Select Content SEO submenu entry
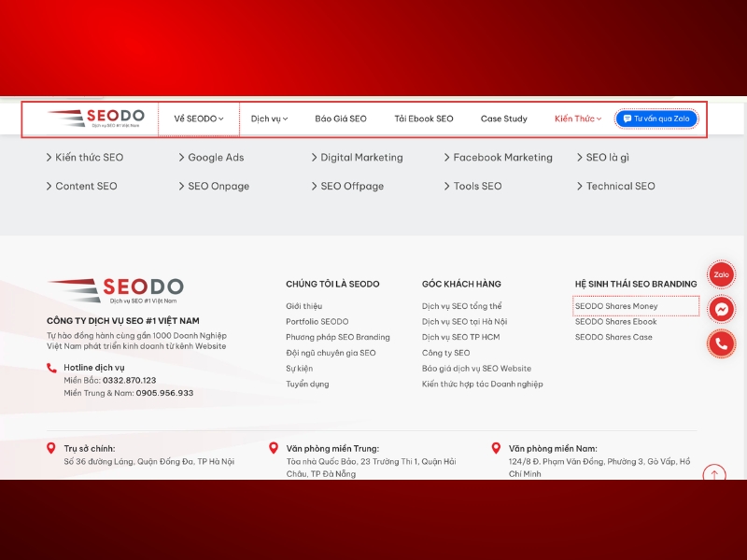Image resolution: width=747 pixels, height=560 pixels. tap(81, 186)
